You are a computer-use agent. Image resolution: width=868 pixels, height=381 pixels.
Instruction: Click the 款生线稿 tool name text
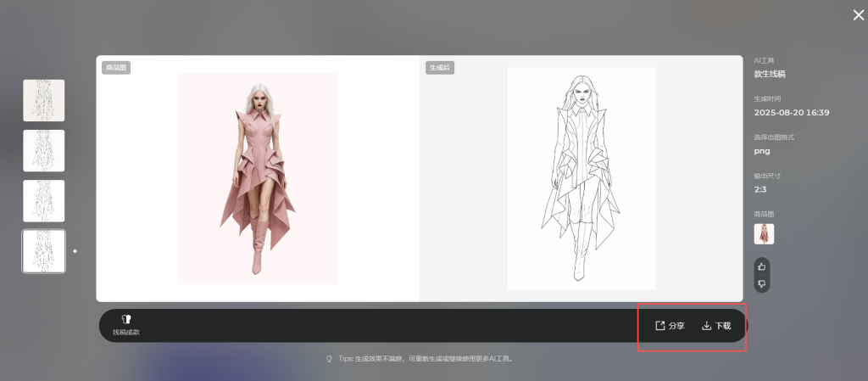point(770,74)
